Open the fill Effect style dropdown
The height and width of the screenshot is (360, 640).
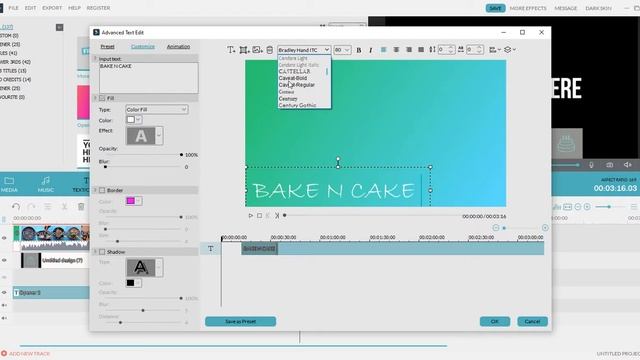click(x=159, y=136)
